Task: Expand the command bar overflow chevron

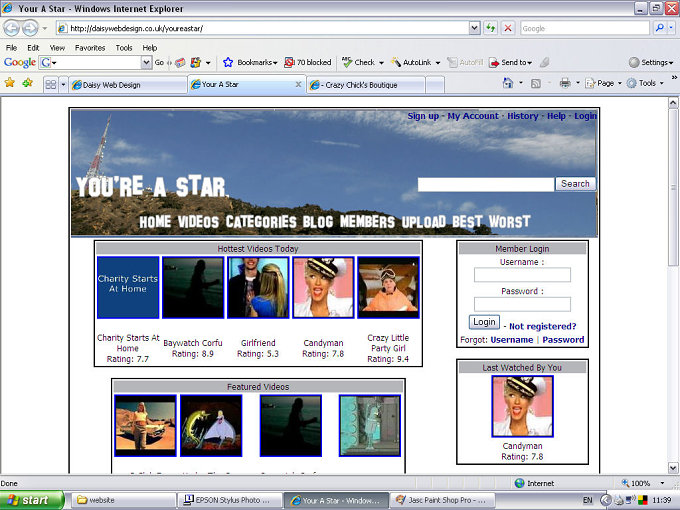Action: pos(674,78)
